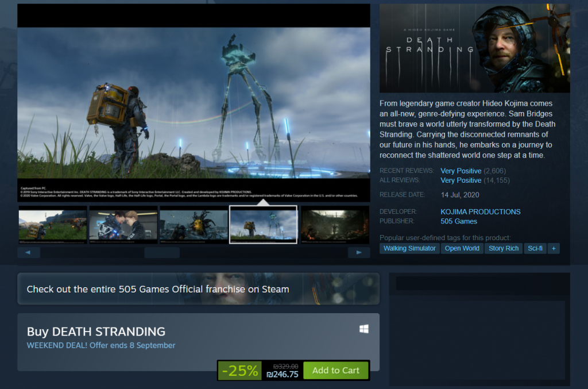Image resolution: width=588 pixels, height=389 pixels.
Task: Click the left arrow of the screenshot strip
Action: (x=29, y=252)
